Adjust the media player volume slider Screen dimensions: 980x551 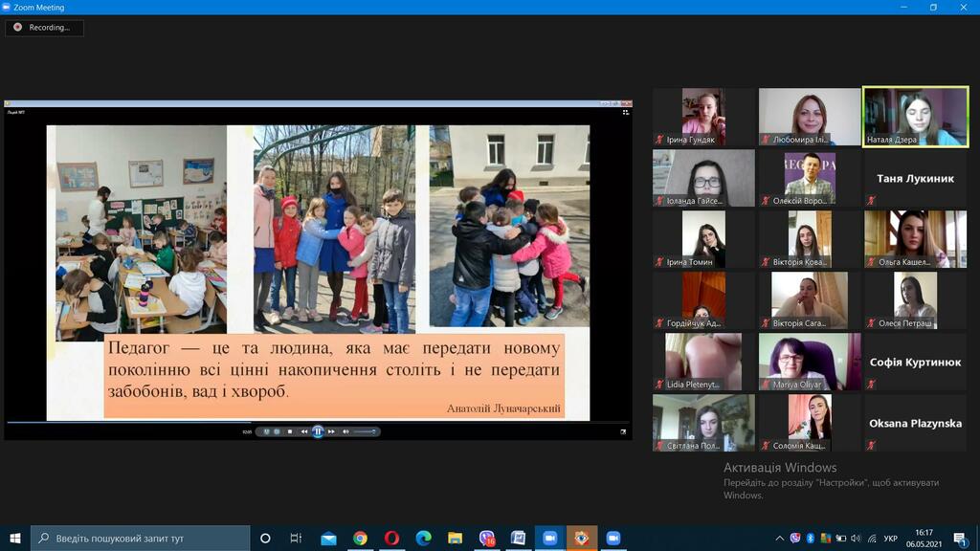click(365, 431)
